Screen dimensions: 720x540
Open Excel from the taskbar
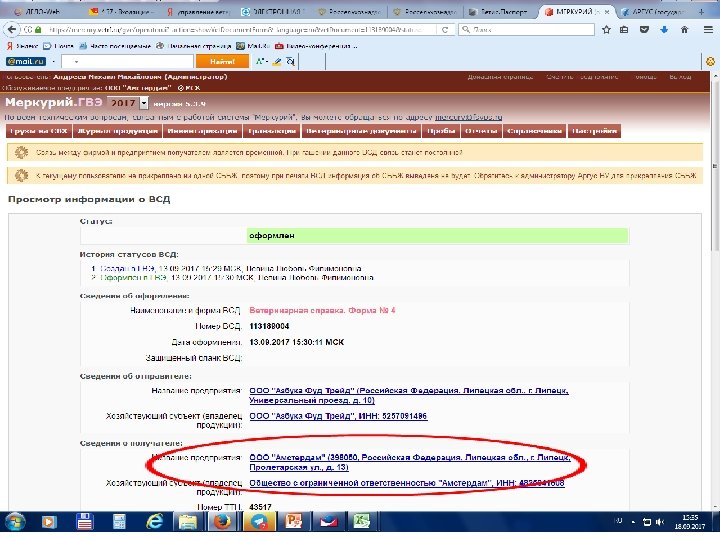361,522
